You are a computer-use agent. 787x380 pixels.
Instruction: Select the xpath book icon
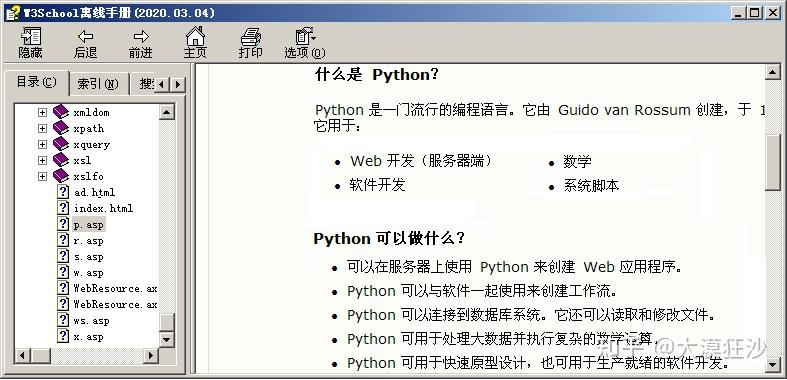(61, 128)
